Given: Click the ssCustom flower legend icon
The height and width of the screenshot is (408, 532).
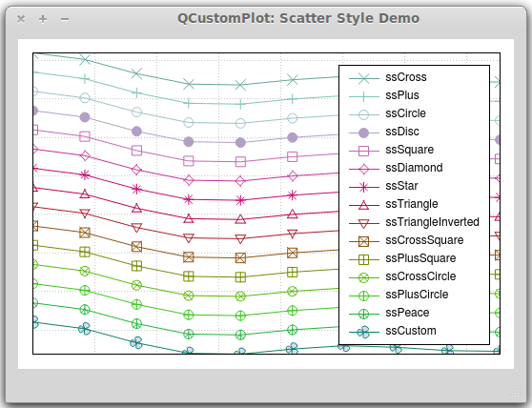Looking at the screenshot, I should pos(363,332).
